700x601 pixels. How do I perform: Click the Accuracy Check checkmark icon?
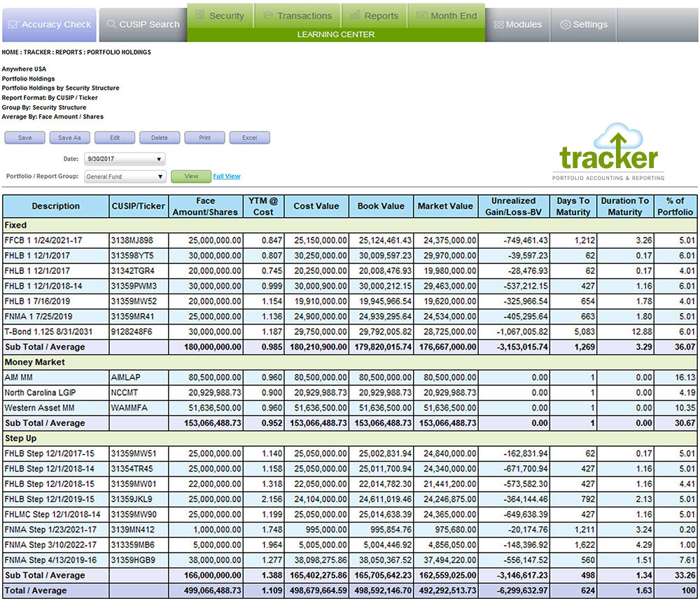click(x=13, y=25)
